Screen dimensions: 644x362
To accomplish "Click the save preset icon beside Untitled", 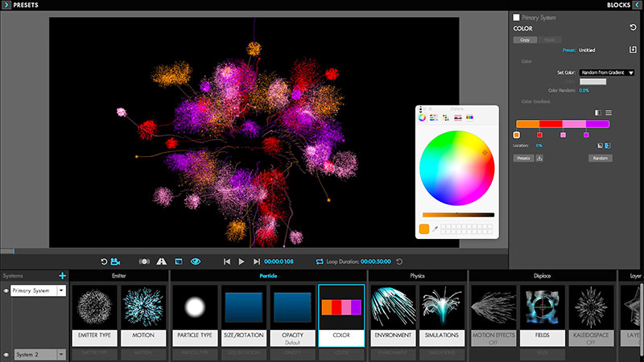I will coord(633,49).
